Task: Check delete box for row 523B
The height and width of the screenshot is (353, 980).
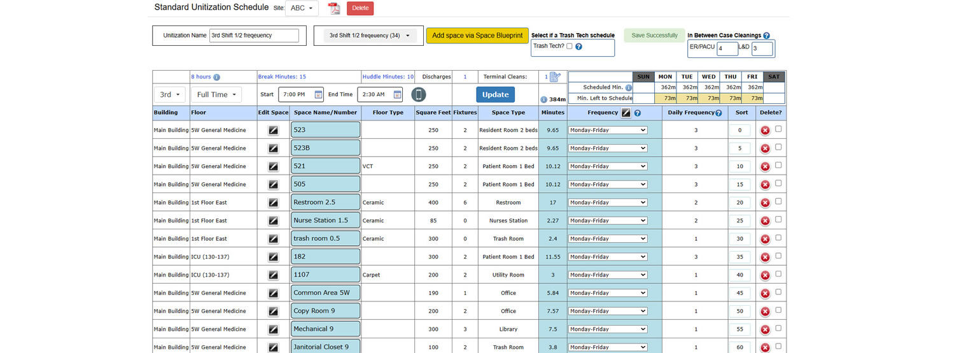Action: [x=778, y=147]
